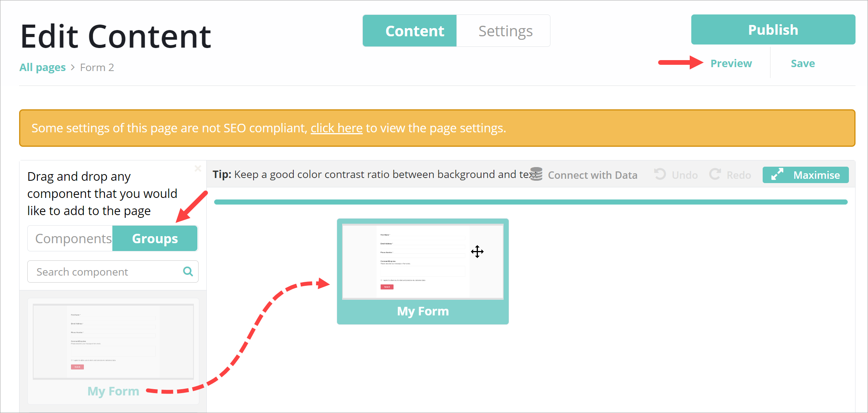Click the Redo arrow icon
The image size is (868, 413).
(715, 174)
